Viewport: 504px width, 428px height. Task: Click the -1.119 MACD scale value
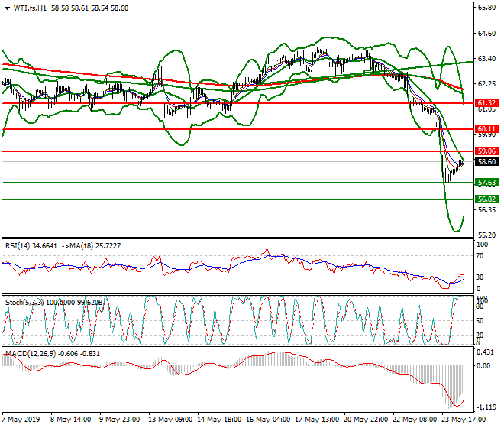486,407
